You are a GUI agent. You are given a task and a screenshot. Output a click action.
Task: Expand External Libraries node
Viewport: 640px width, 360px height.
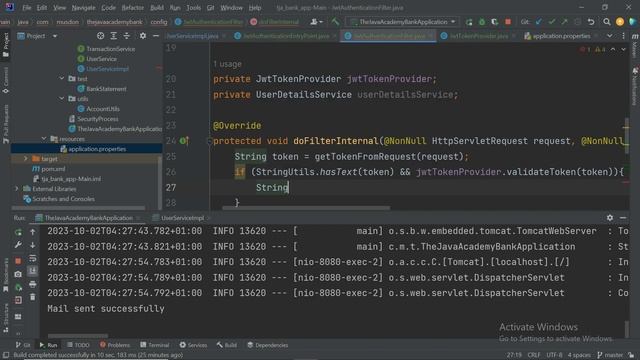[x=16, y=189]
